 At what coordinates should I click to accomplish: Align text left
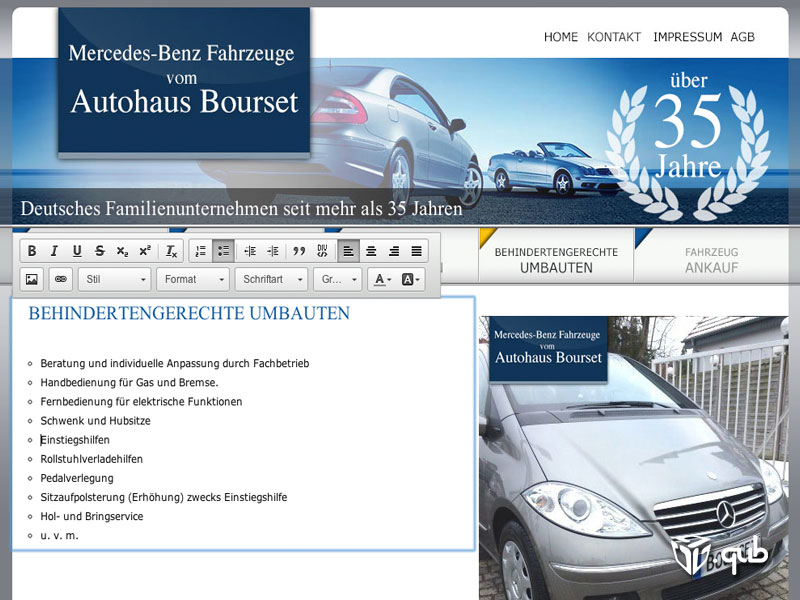348,251
